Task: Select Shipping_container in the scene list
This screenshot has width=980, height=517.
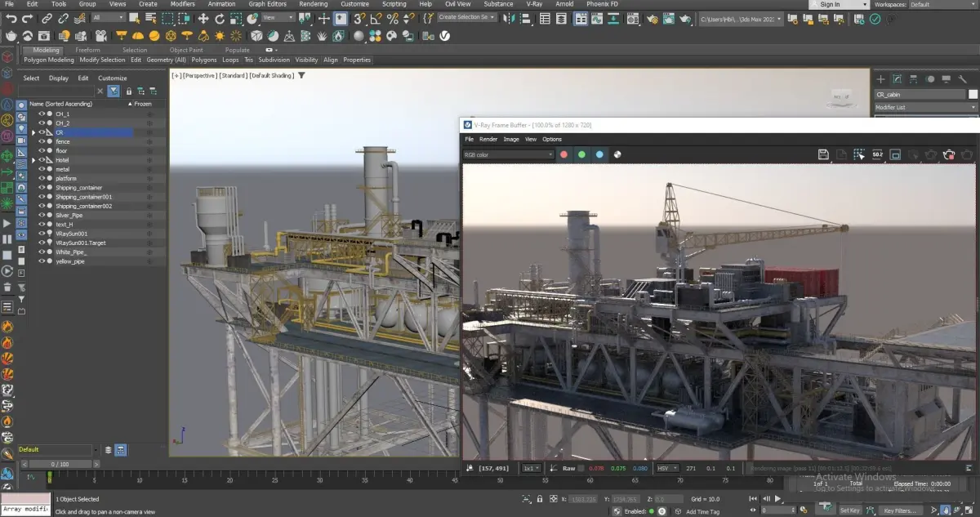Action: (x=79, y=188)
